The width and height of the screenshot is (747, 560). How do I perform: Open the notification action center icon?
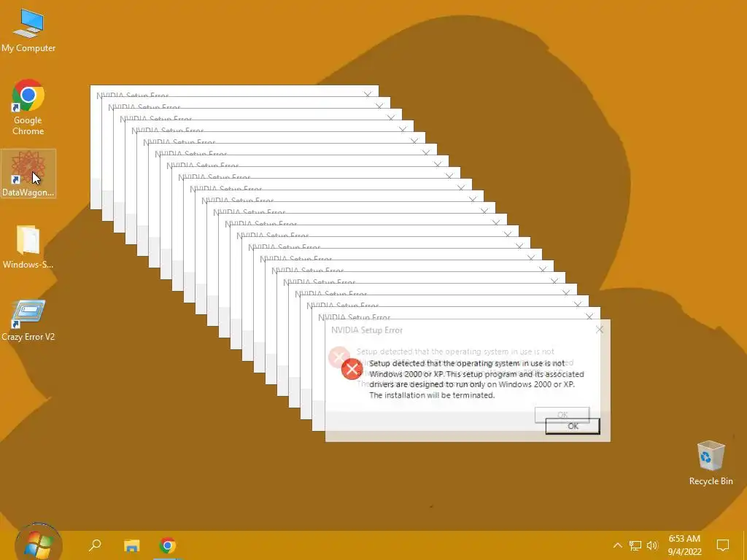click(723, 545)
